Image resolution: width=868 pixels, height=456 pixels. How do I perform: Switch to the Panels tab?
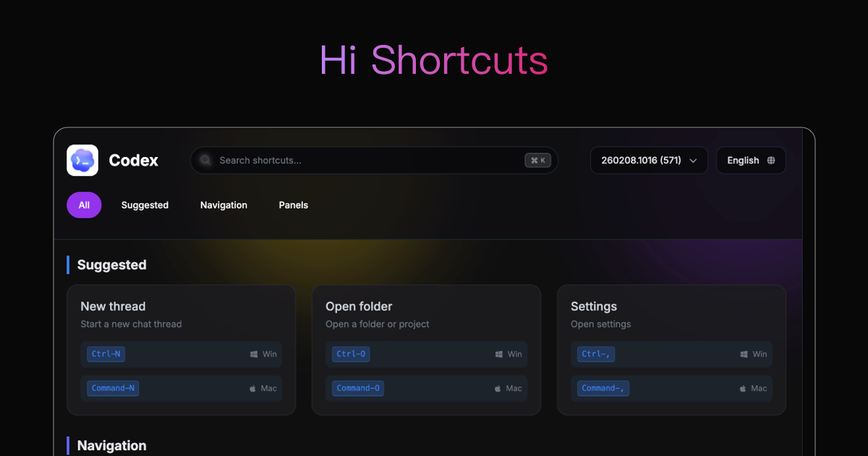pos(294,206)
